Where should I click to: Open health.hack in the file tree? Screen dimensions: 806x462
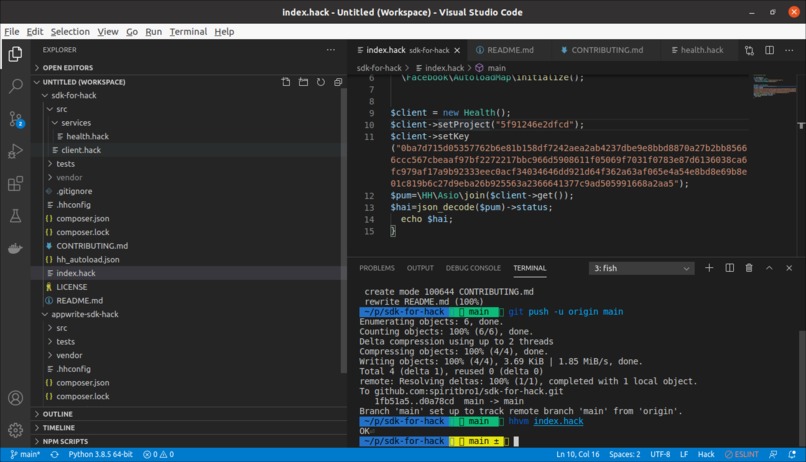pyautogui.click(x=87, y=136)
